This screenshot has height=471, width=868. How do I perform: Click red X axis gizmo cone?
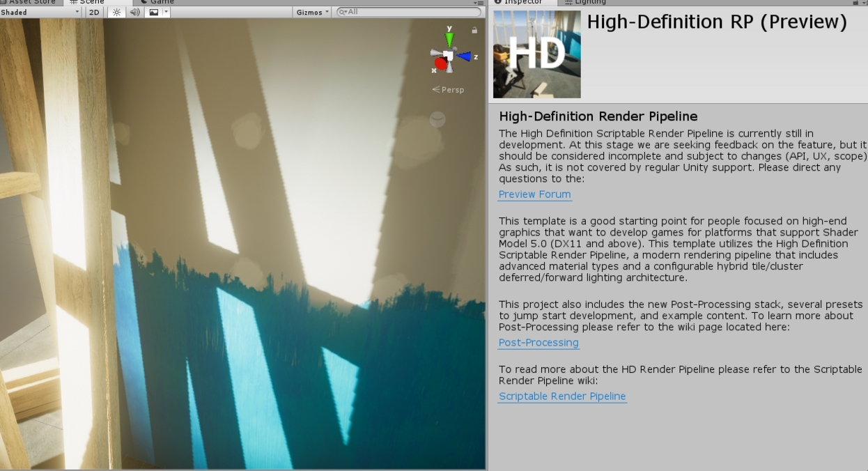(x=440, y=64)
